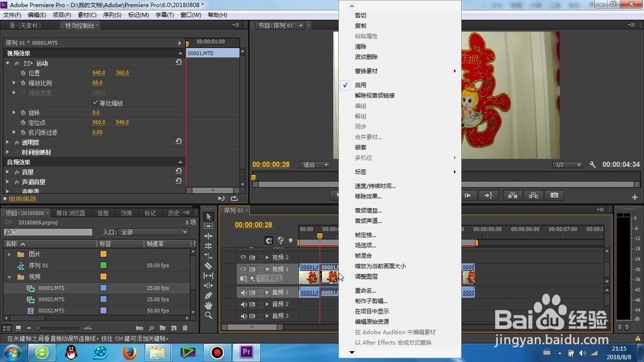The height and width of the screenshot is (362, 644).
Task: Choose 波纹删除 from context menu
Action: (x=366, y=57)
